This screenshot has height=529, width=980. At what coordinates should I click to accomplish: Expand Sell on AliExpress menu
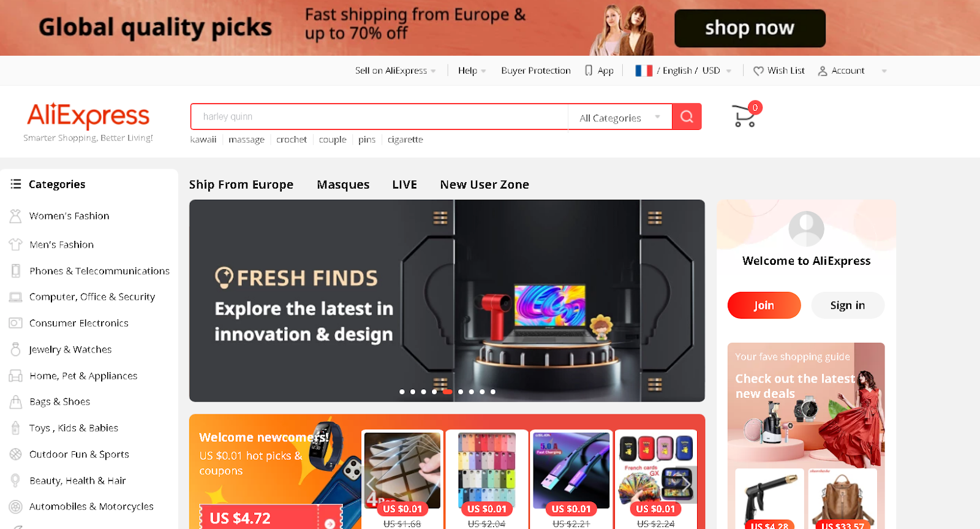coord(396,70)
